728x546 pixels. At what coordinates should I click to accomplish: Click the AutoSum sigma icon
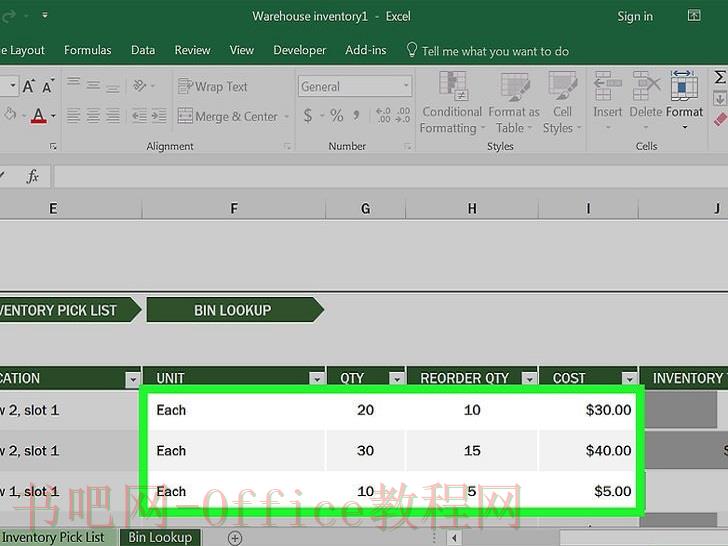[x=720, y=77]
